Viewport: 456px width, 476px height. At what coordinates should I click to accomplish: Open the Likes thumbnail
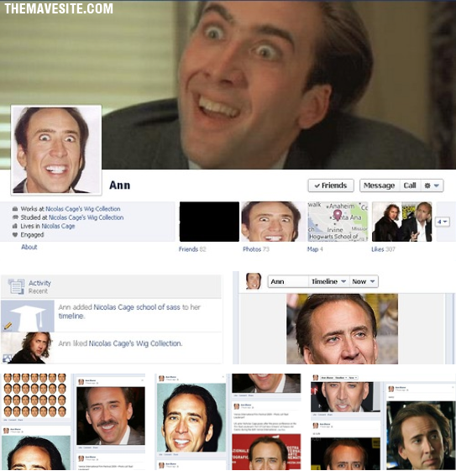(402, 222)
